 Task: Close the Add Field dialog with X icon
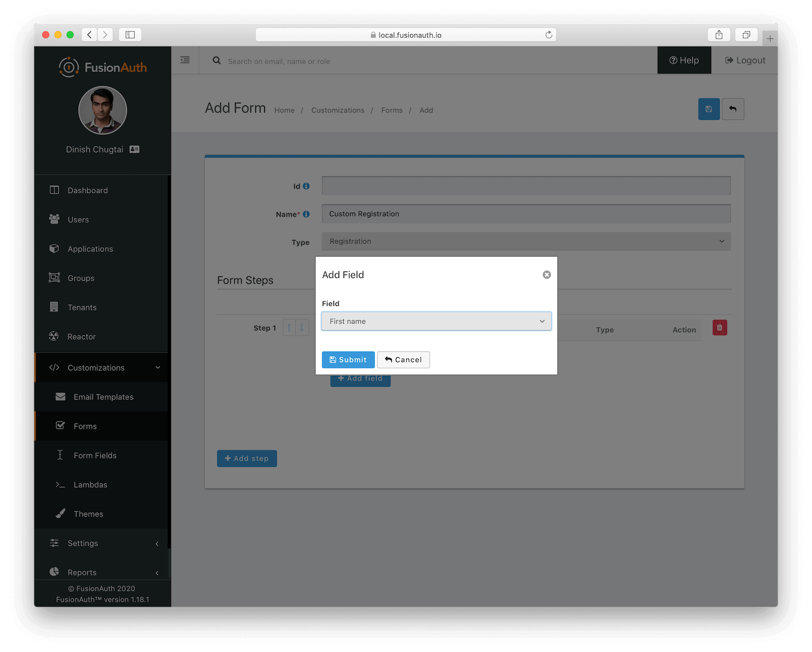tap(547, 274)
